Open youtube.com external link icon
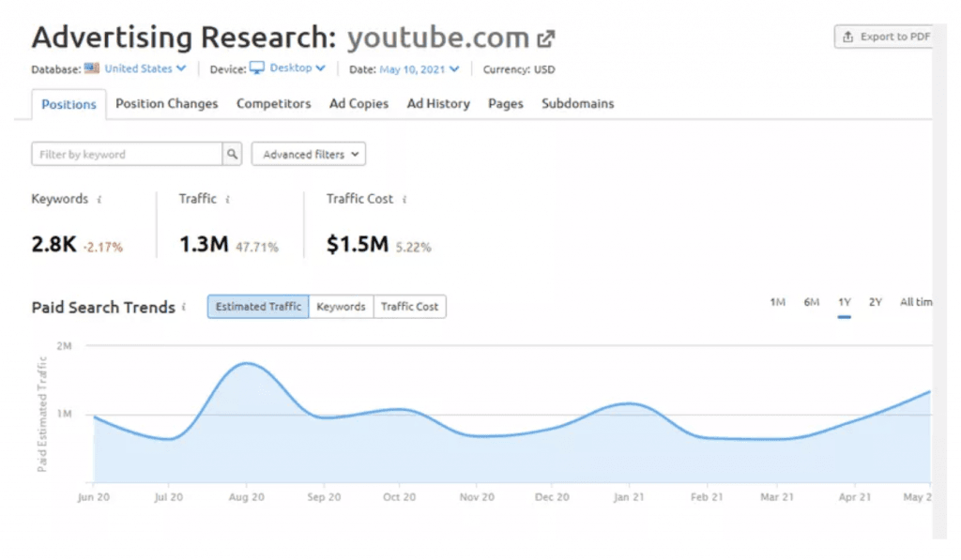The image size is (961, 560). (546, 39)
